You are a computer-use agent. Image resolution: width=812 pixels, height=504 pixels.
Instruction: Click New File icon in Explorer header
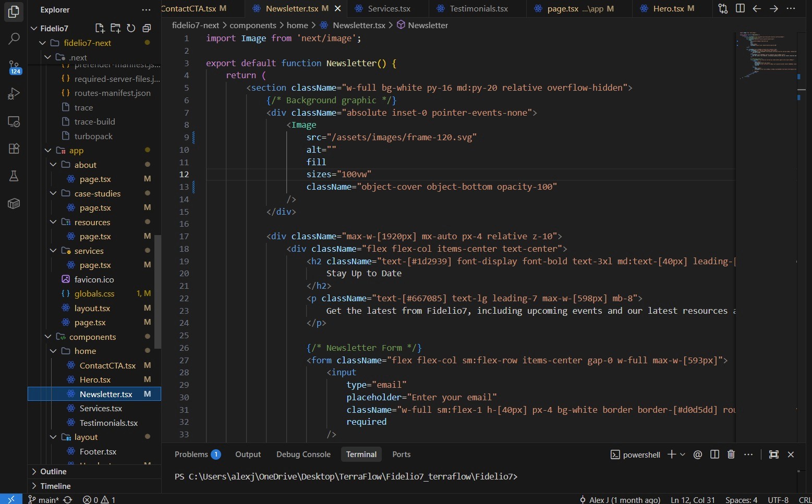[100, 28]
